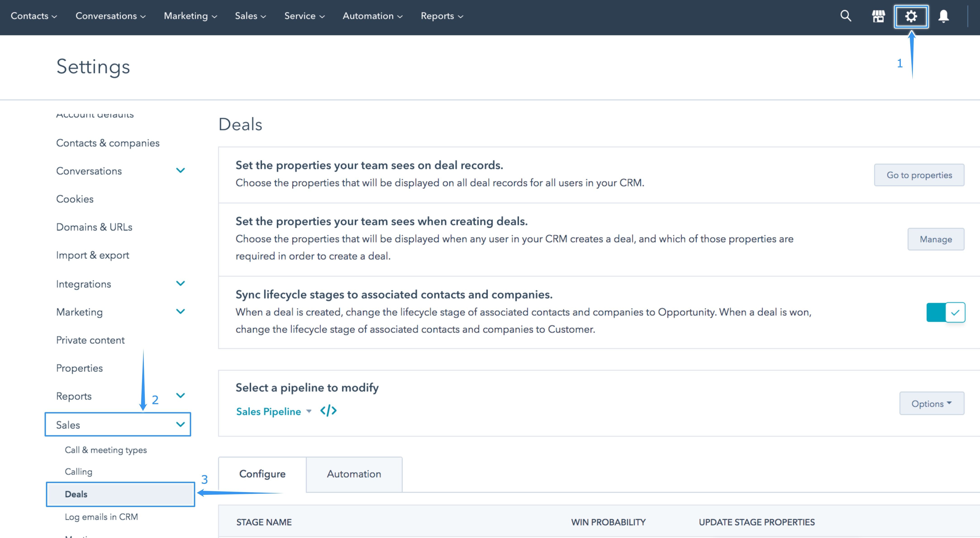Open the Options dropdown button
Image resolution: width=980 pixels, height=538 pixels.
pyautogui.click(x=932, y=403)
